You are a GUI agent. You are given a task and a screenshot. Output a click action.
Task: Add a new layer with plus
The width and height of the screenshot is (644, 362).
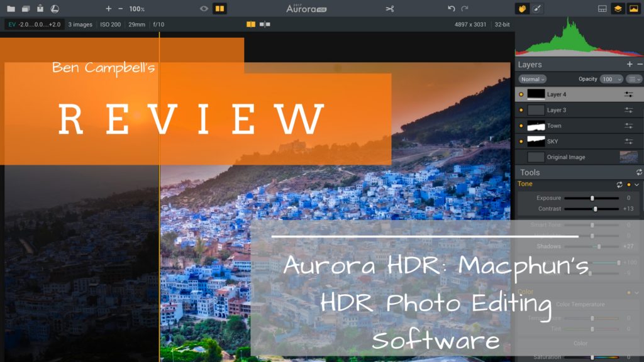630,65
